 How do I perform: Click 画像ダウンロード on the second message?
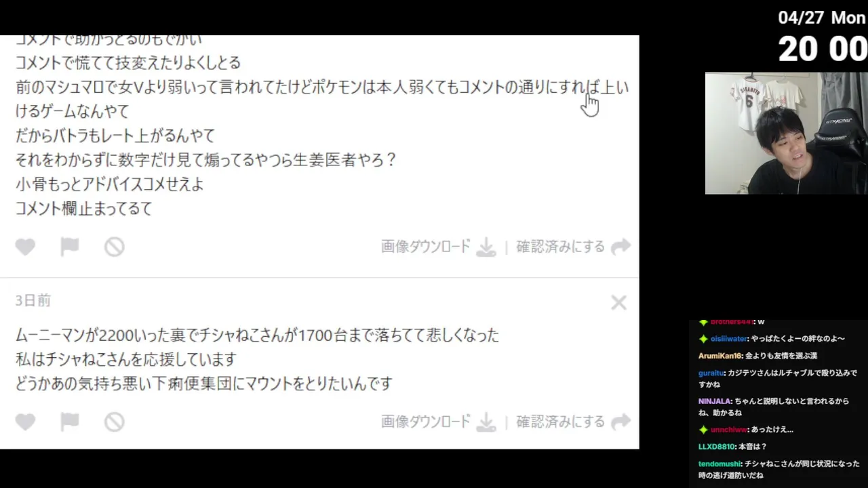[425, 422]
